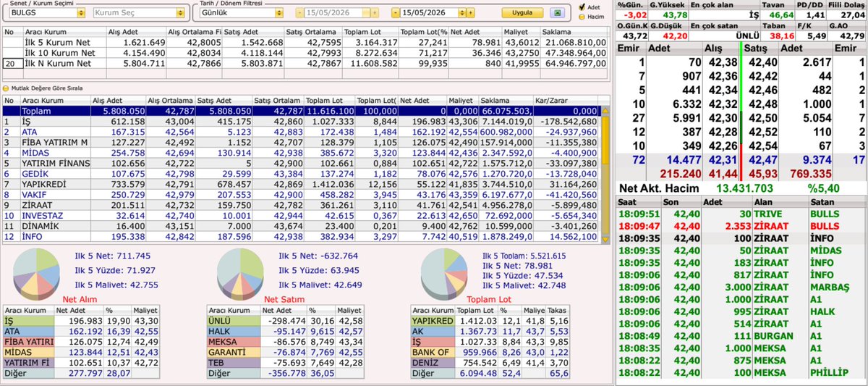The image size is (868, 386).
Task: Use the broker table vertical scrollbar
Action: coord(606,174)
